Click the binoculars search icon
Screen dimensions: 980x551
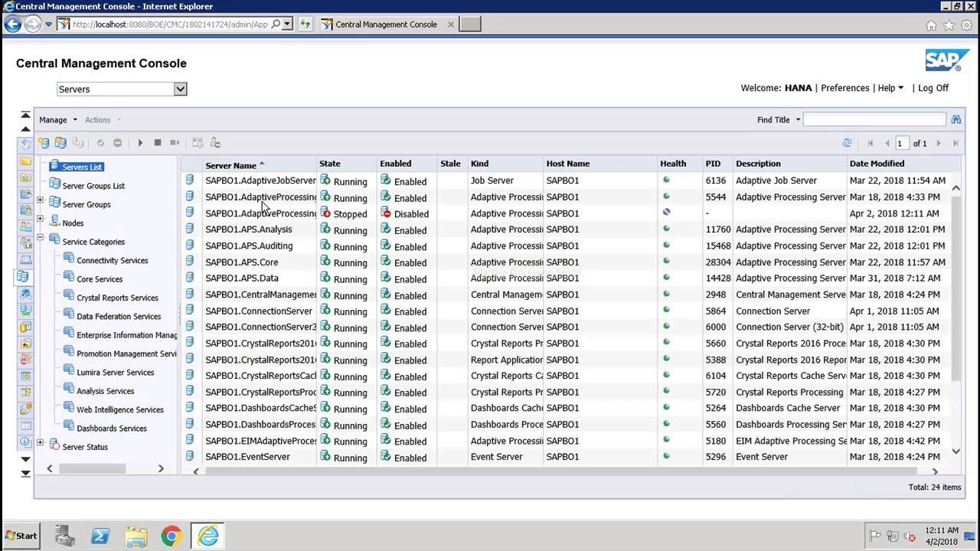tap(955, 119)
